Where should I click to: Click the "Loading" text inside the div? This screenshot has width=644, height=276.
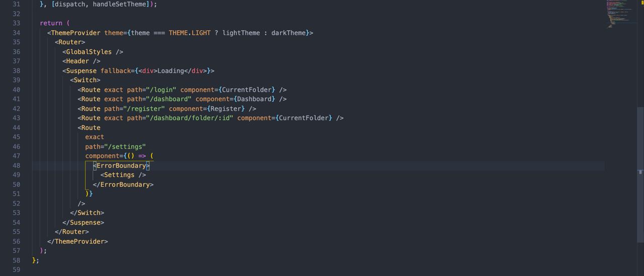tap(171, 71)
